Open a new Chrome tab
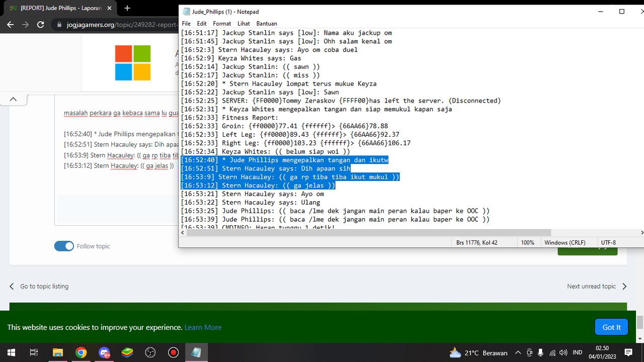 (127, 8)
